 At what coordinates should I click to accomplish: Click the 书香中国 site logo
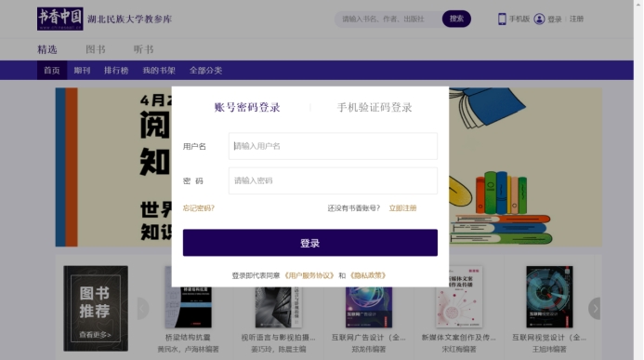pyautogui.click(x=60, y=19)
